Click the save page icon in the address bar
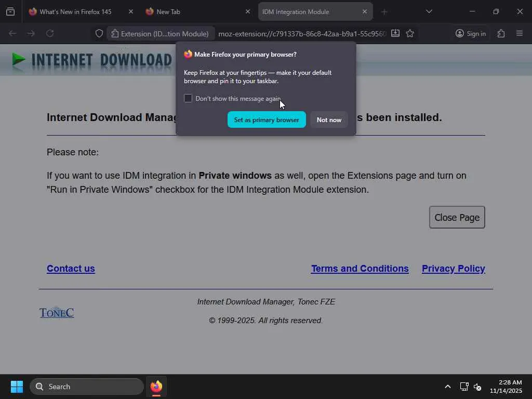This screenshot has height=399, width=532. click(x=395, y=33)
